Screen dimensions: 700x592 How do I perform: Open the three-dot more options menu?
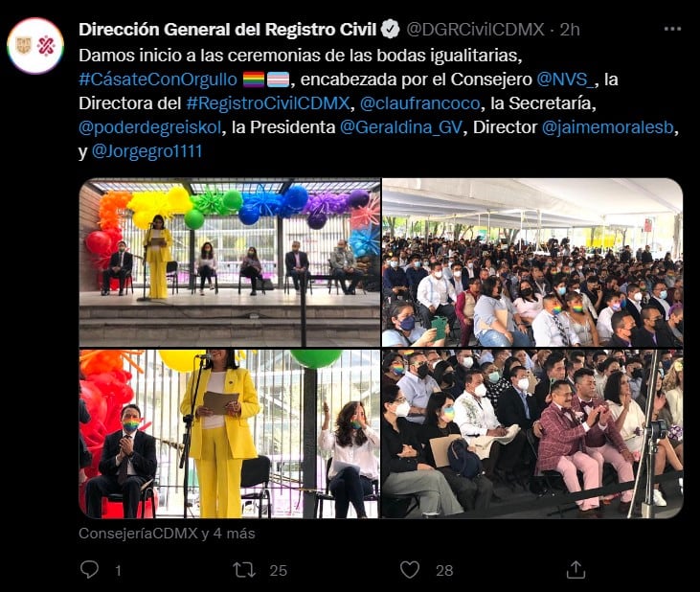tap(672, 29)
